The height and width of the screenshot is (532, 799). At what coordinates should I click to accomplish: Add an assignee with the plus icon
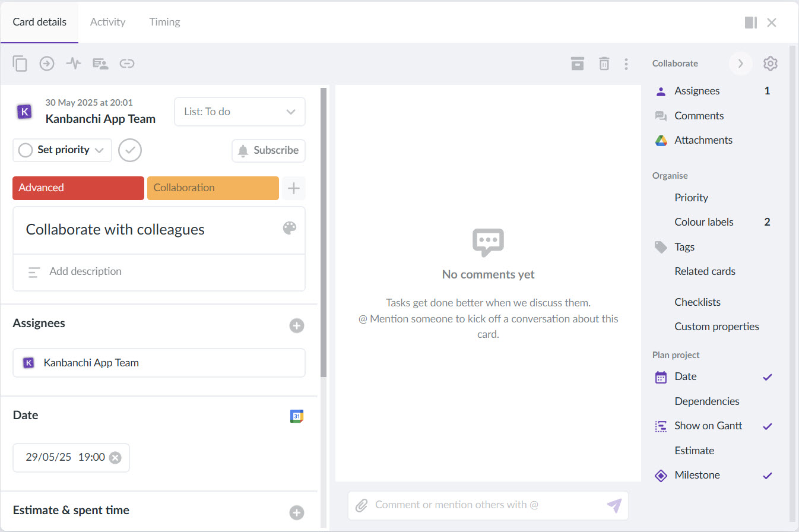[x=297, y=325]
